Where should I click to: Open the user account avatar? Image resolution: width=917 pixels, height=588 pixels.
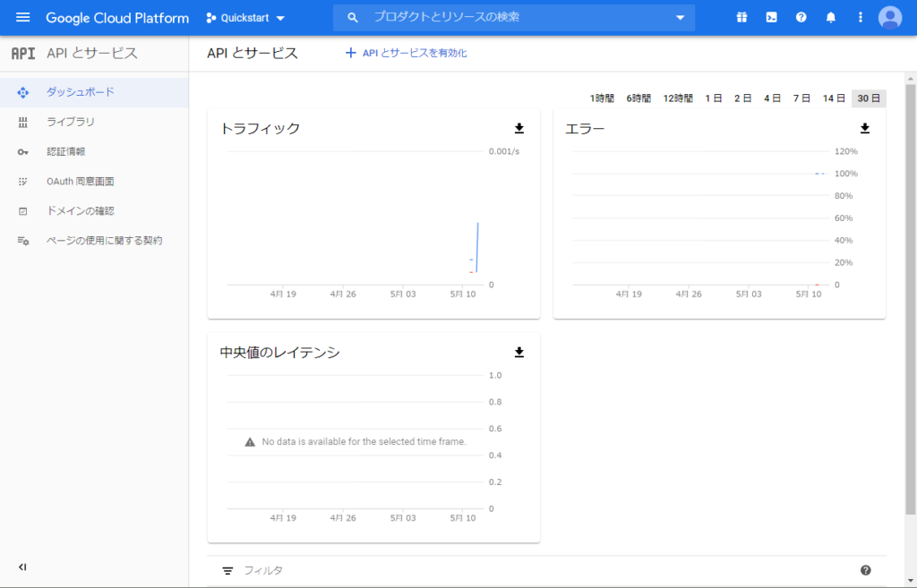[x=890, y=18]
